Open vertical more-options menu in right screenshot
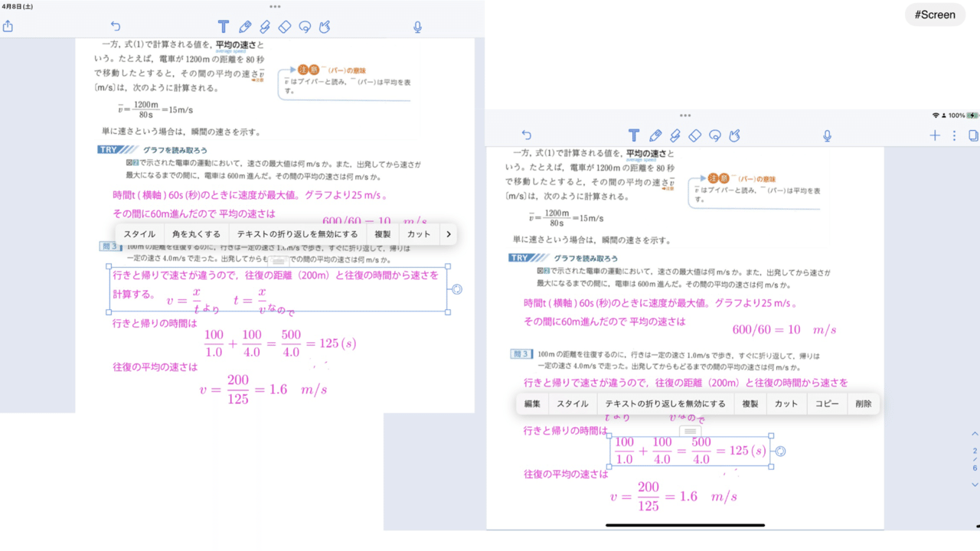 954,135
